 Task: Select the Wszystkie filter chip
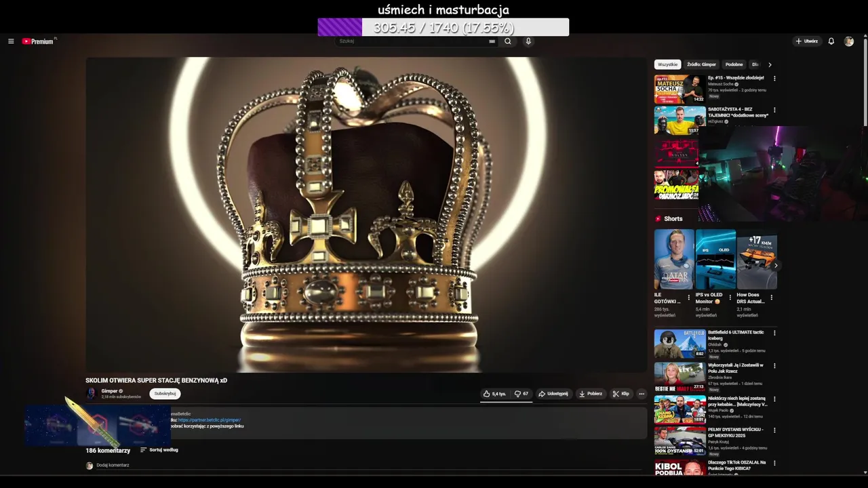point(667,65)
